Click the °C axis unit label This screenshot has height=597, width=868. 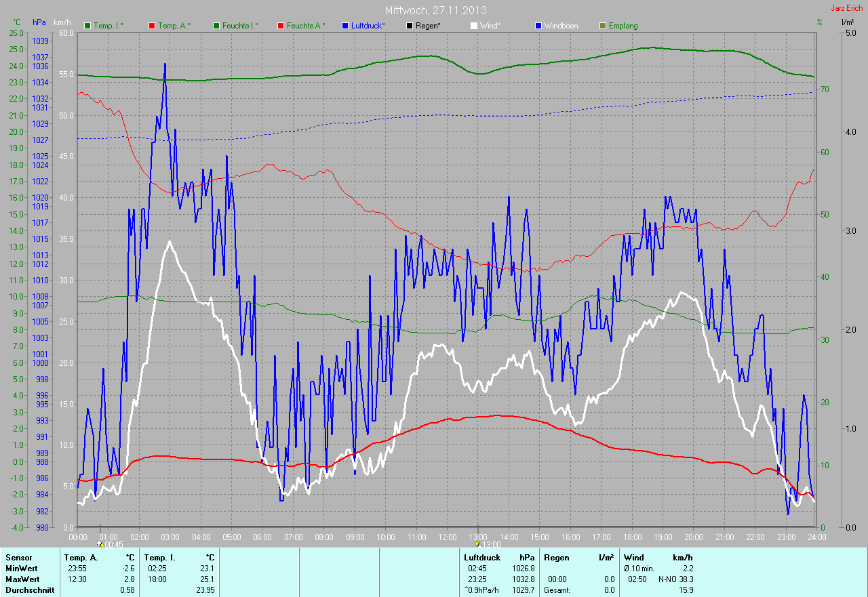[x=17, y=22]
